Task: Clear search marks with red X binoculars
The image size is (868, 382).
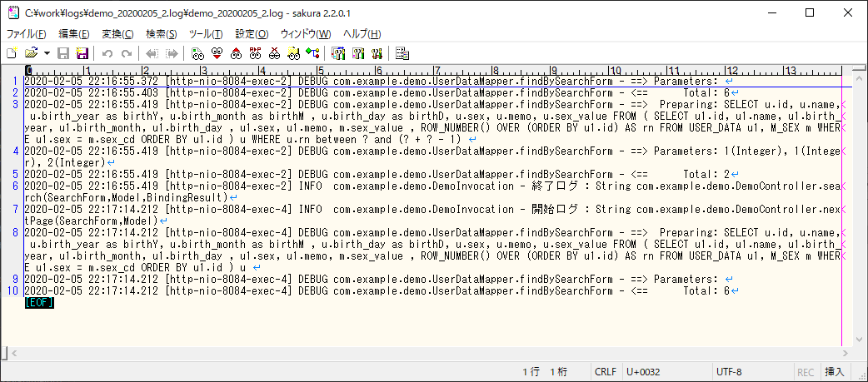Action: (275, 53)
